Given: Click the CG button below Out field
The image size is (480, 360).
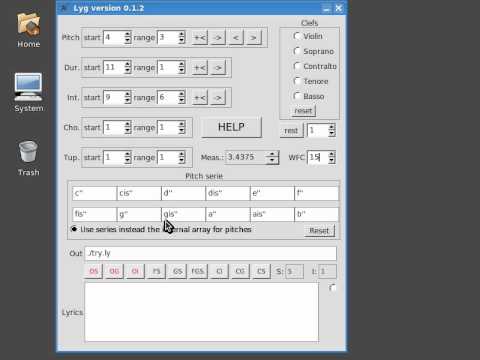Looking at the screenshot, I should click(240, 271).
